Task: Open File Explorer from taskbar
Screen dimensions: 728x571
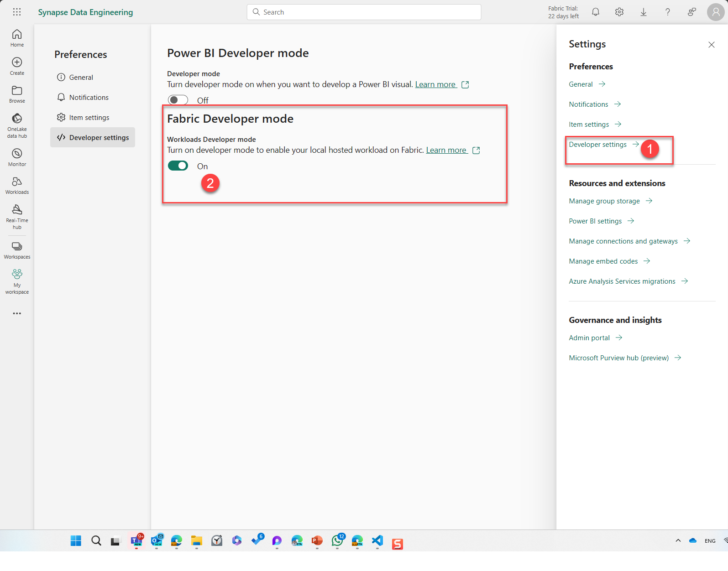Action: click(x=197, y=541)
